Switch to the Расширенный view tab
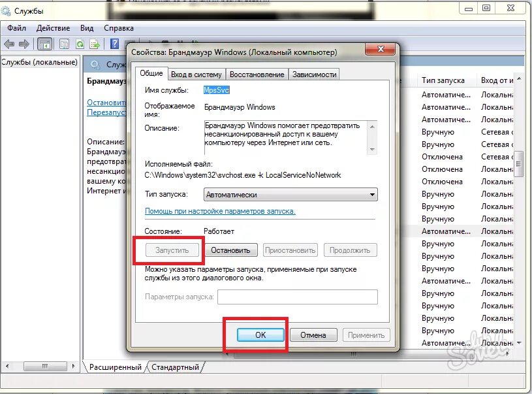The width and height of the screenshot is (532, 394). tap(116, 367)
